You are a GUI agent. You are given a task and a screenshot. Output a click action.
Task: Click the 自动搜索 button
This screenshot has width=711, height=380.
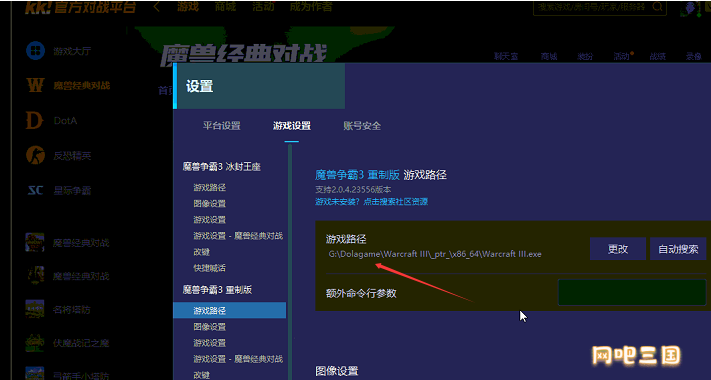[678, 248]
